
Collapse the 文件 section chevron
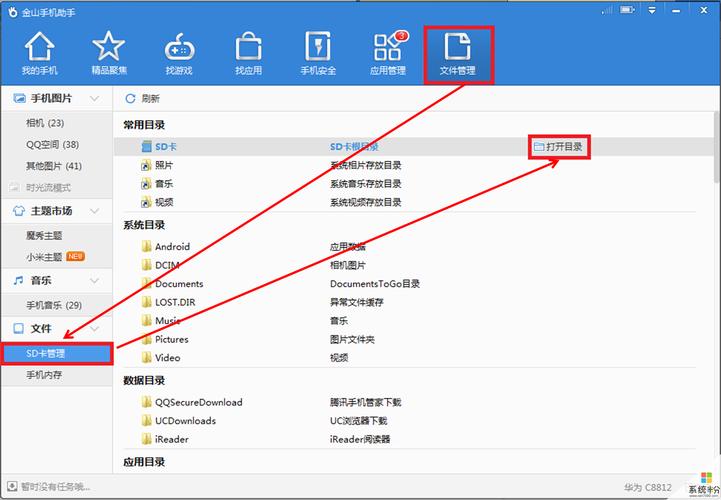coord(94,328)
